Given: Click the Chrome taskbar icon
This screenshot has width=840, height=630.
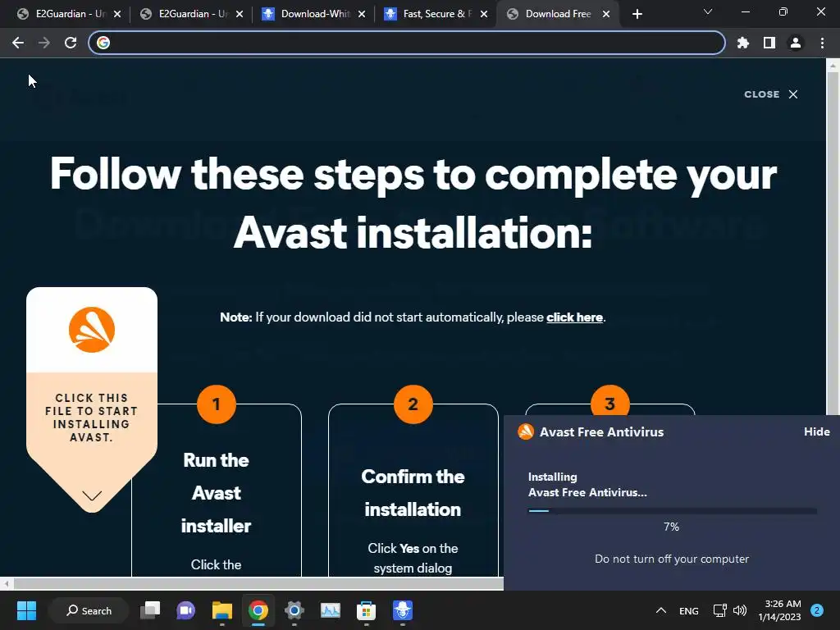Looking at the screenshot, I should click(x=258, y=610).
